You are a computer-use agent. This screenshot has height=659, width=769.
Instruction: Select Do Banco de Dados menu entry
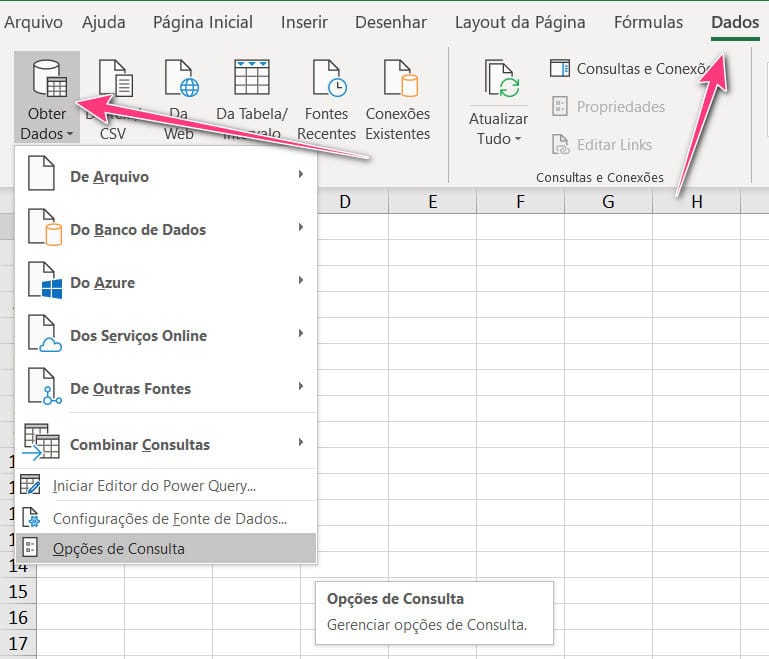click(x=166, y=228)
